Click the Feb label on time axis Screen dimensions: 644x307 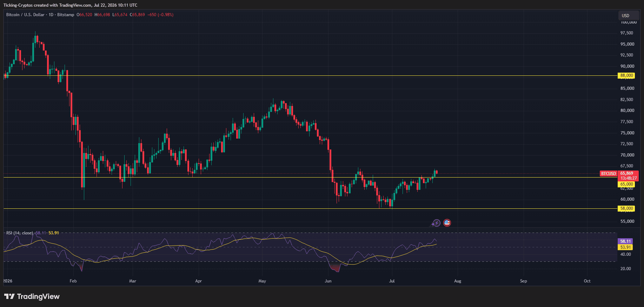tap(73, 281)
